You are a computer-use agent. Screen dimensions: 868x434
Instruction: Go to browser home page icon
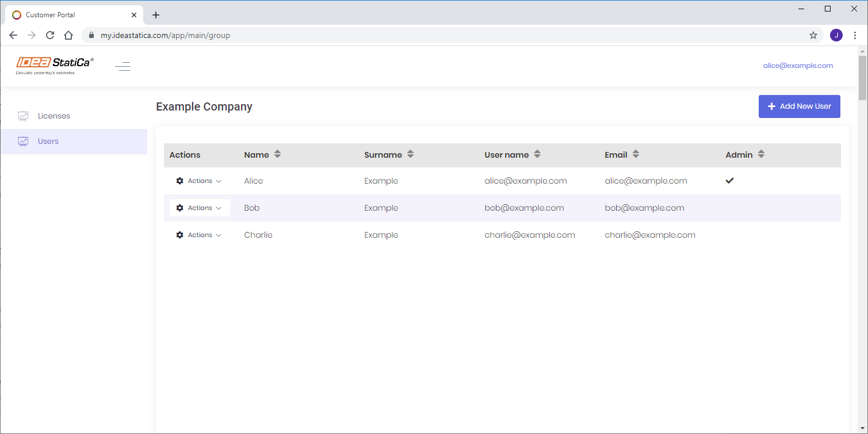[x=68, y=35]
